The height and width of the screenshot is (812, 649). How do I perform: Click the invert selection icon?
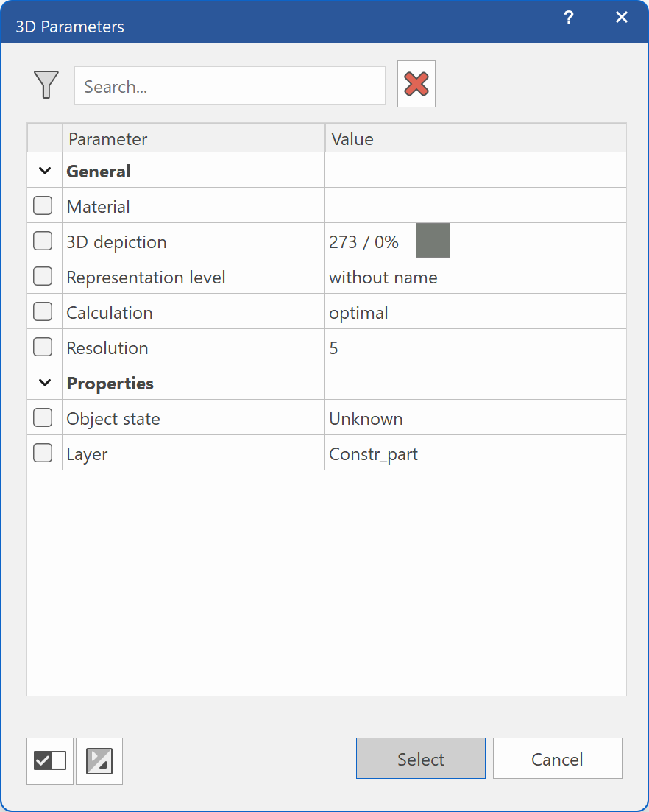99,760
